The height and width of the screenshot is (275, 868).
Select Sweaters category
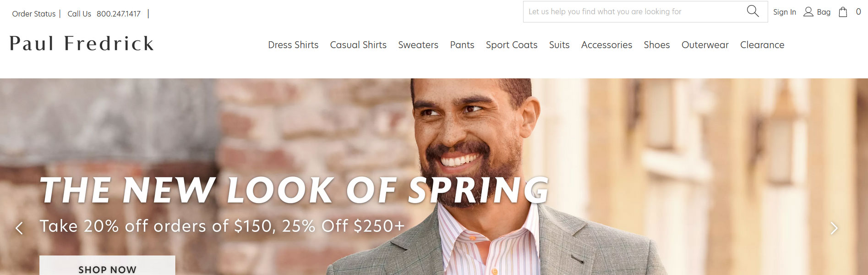(418, 45)
